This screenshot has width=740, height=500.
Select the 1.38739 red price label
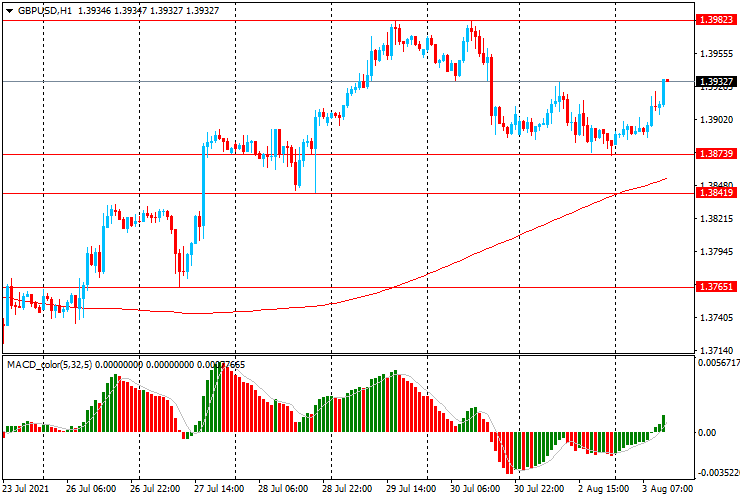click(x=716, y=153)
